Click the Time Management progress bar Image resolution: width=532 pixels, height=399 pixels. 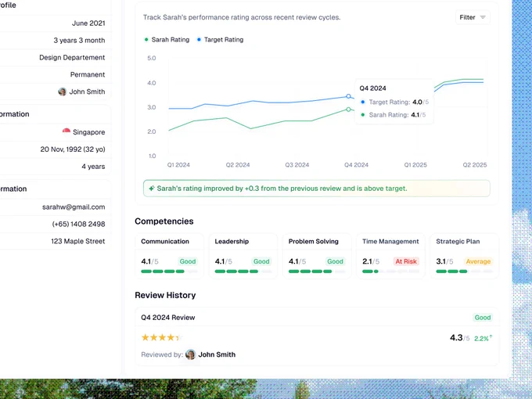click(390, 271)
